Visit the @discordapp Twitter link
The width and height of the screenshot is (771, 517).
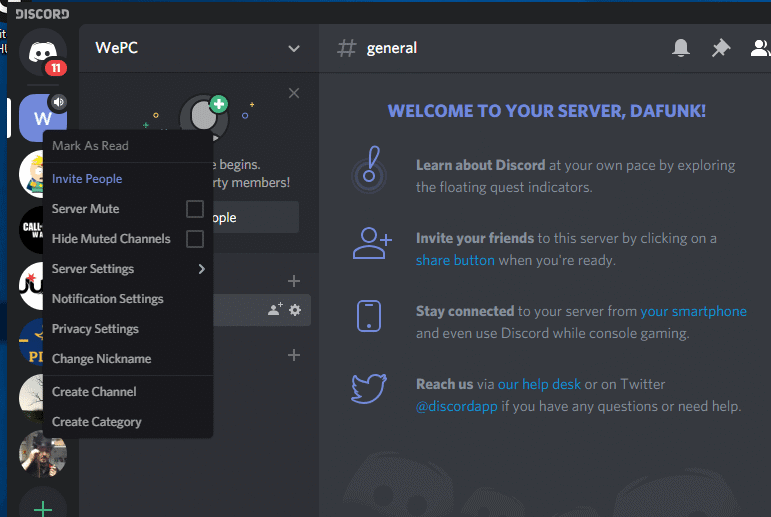click(456, 406)
